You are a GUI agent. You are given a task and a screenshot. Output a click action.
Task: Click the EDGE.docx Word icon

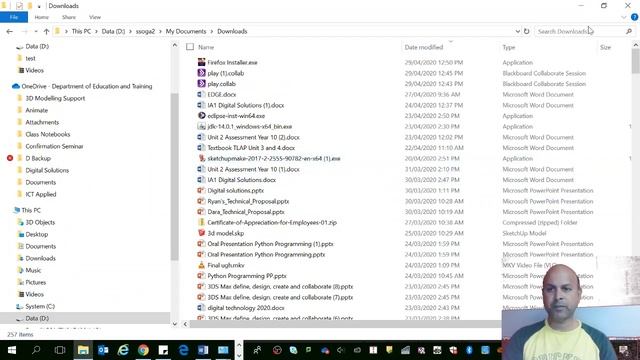201,94
